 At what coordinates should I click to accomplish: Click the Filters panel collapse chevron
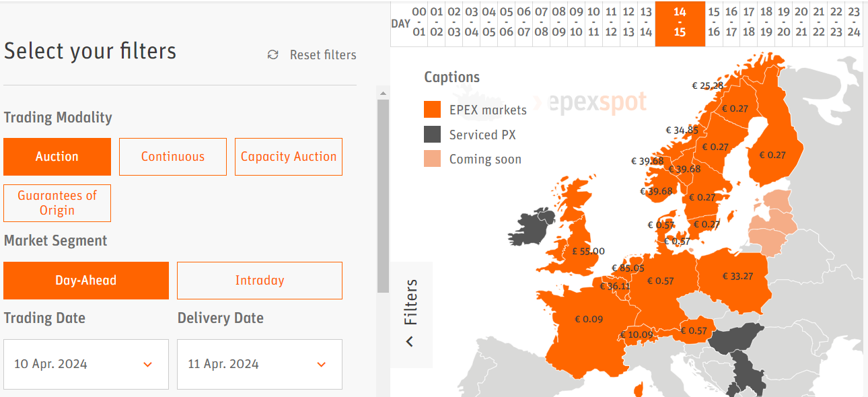click(410, 342)
